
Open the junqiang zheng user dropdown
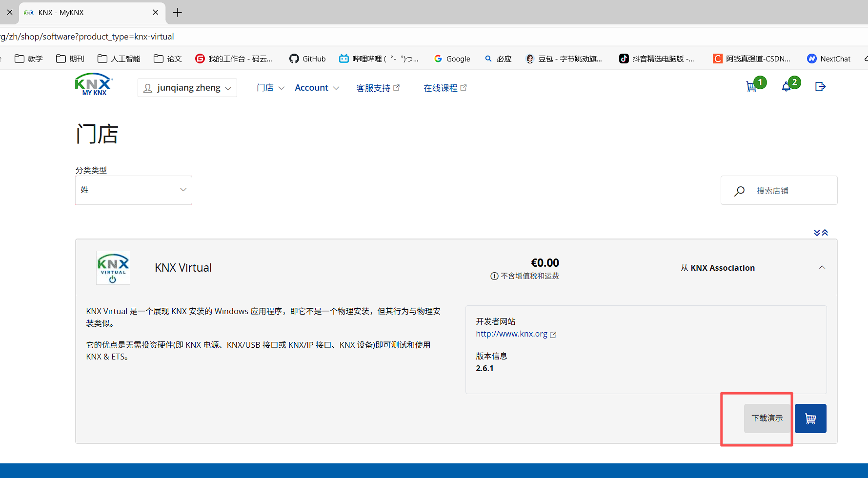click(187, 88)
